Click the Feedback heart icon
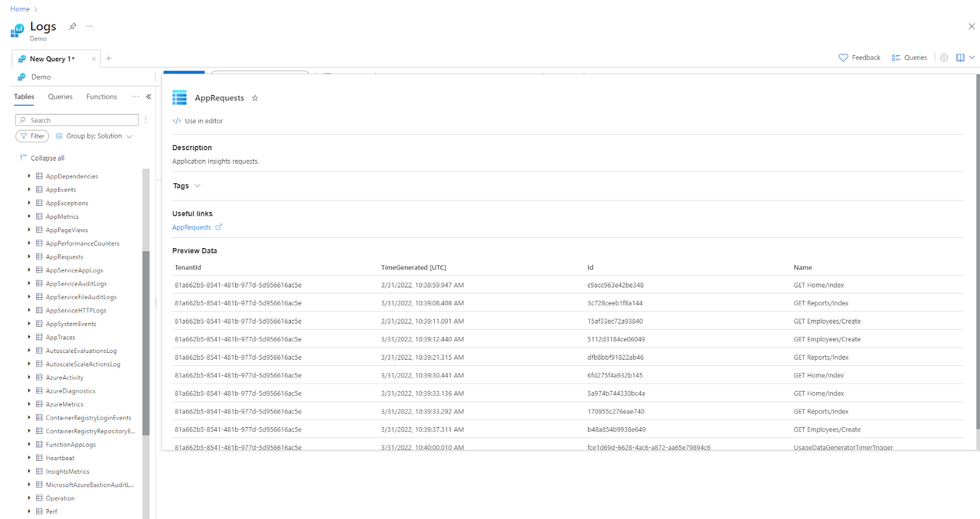The width and height of the screenshot is (980, 519). click(843, 58)
